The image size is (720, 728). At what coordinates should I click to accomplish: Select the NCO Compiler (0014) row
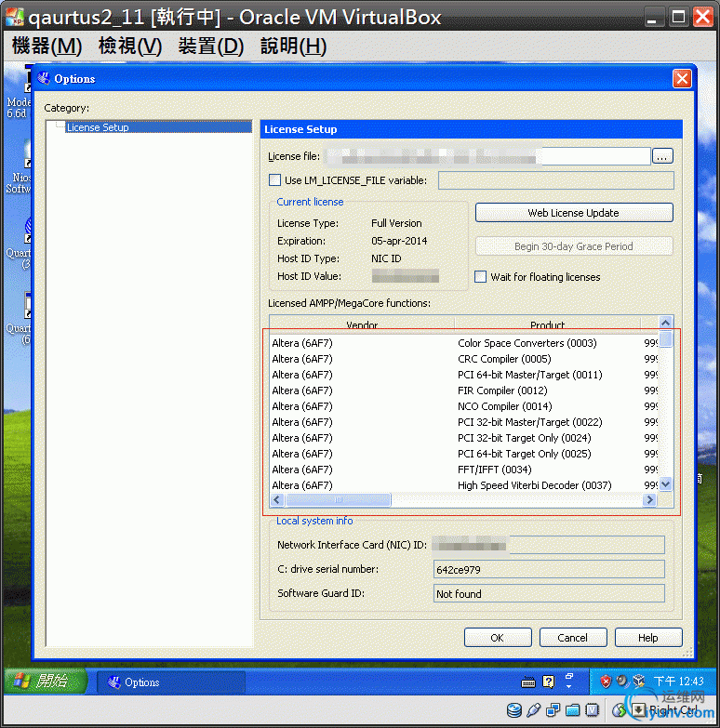pos(464,406)
